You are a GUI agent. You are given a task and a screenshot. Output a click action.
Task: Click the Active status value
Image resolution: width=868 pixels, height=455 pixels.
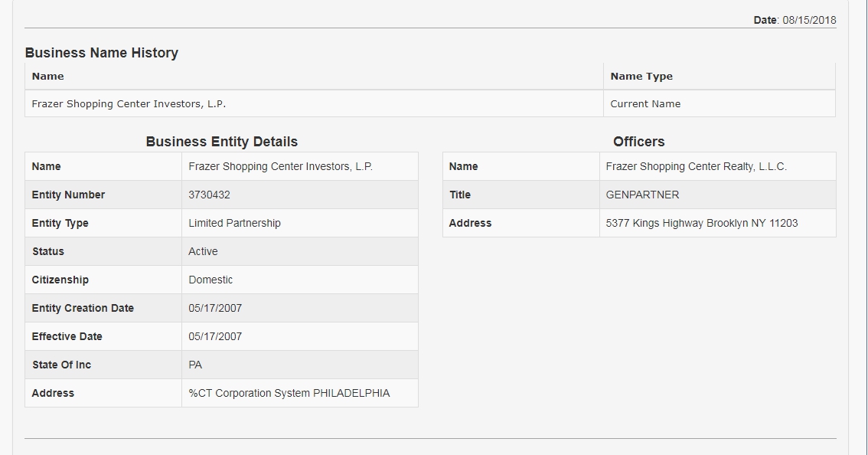pos(203,251)
